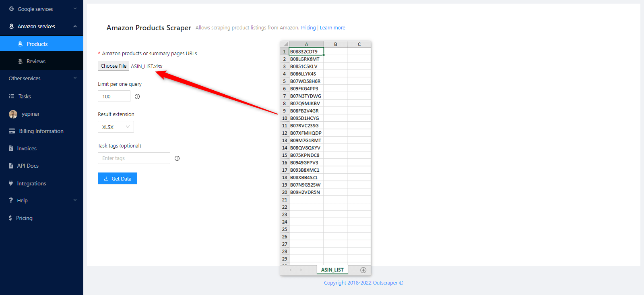Select the ASIN_LIST sheet tab
This screenshot has width=644, height=295.
pos(332,270)
